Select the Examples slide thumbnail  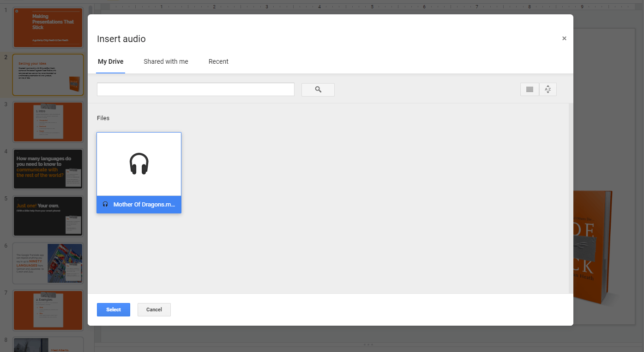[x=48, y=310]
